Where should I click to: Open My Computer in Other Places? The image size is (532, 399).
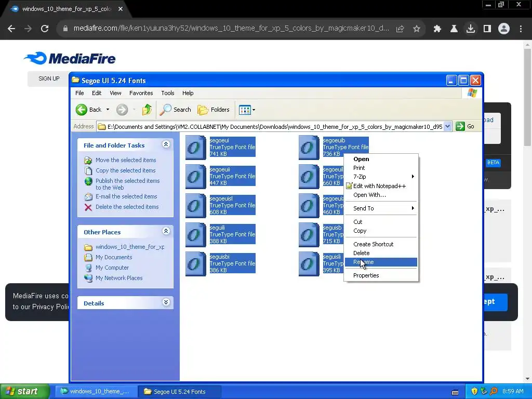coord(112,268)
